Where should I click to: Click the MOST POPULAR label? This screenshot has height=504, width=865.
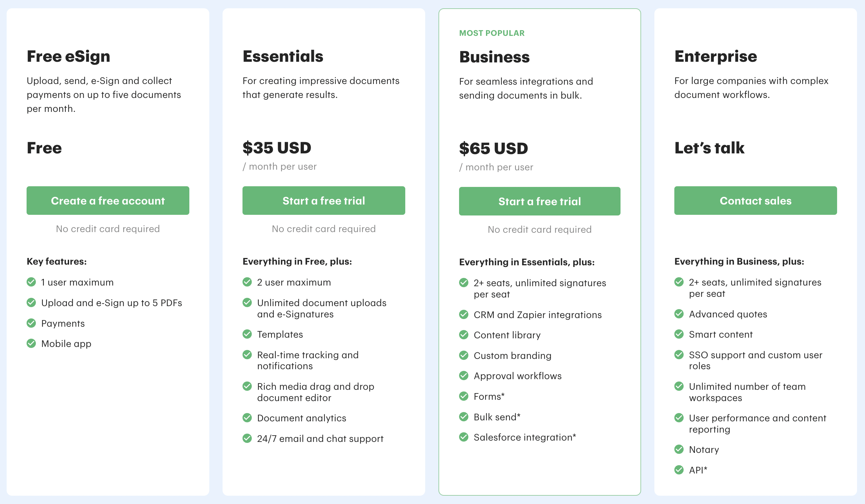pos(492,33)
